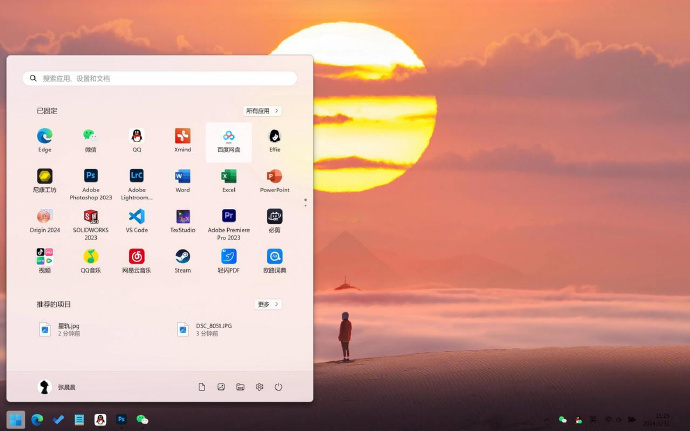Open PowerPoint from pinned apps

pos(275,176)
